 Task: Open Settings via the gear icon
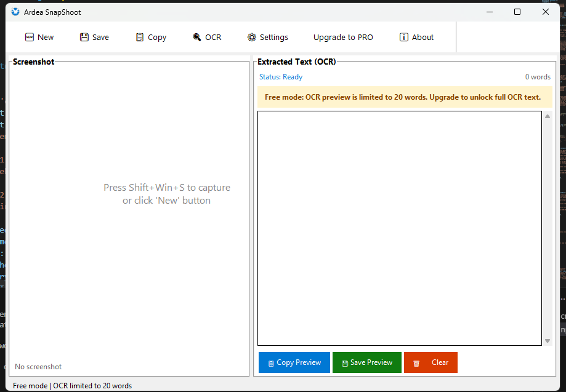click(x=252, y=38)
